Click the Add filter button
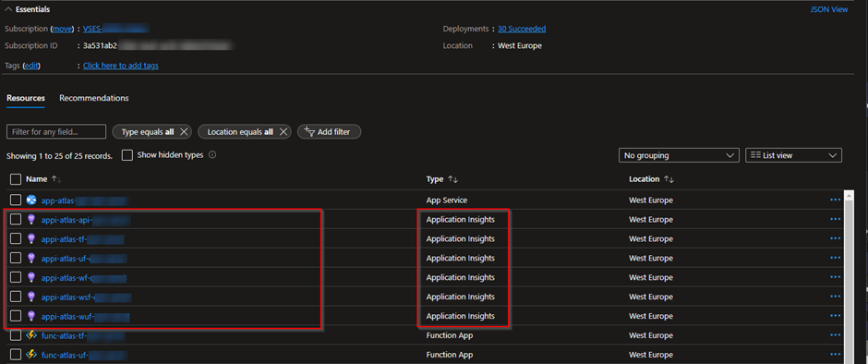Viewport: 868px width, 364px height. tap(330, 132)
